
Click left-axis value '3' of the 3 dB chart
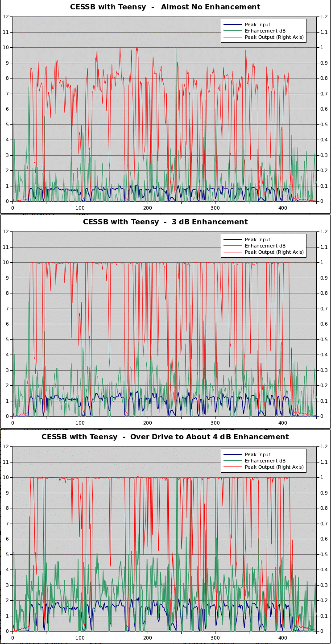tap(8, 370)
